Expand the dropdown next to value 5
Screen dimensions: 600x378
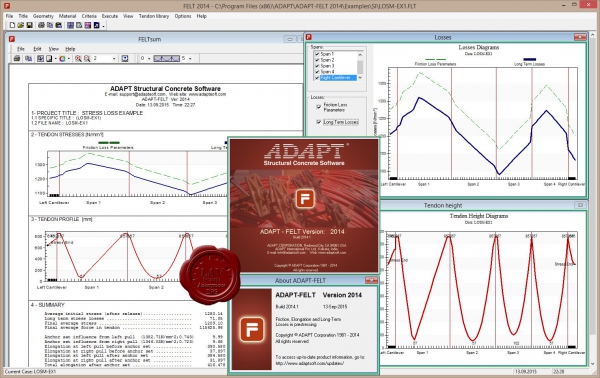pos(190,59)
